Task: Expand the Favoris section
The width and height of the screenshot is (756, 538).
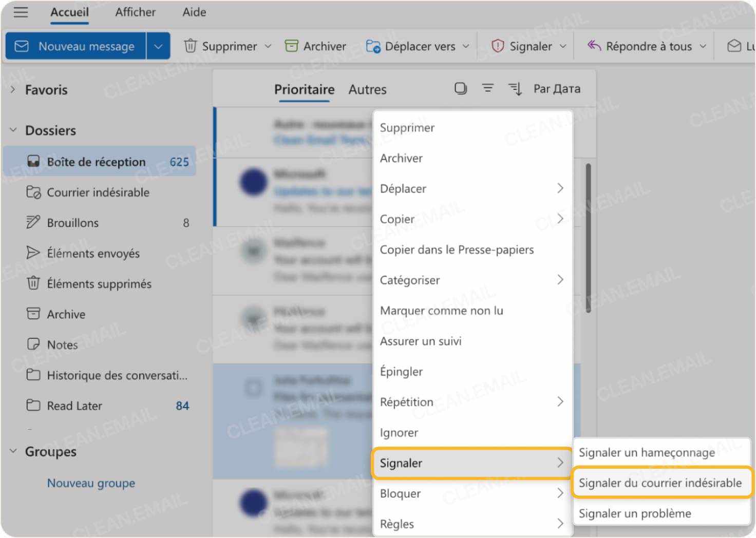Action: pyautogui.click(x=13, y=89)
